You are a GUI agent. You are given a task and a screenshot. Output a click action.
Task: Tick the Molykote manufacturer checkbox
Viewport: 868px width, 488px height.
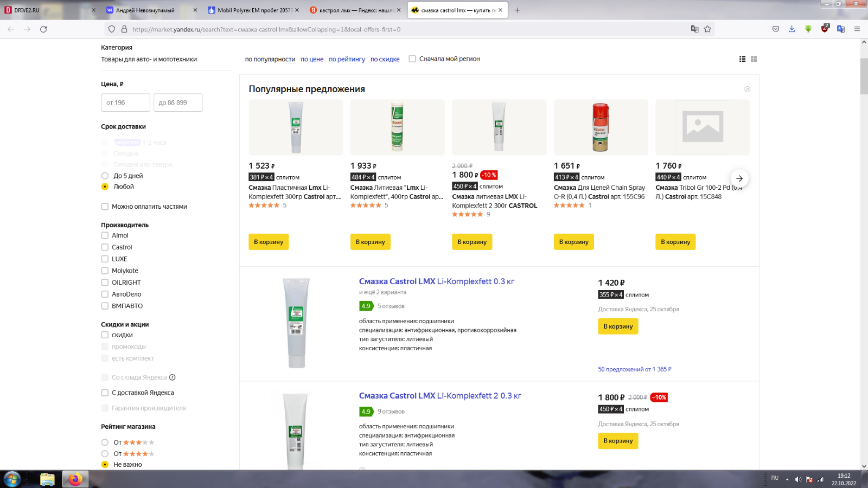105,271
